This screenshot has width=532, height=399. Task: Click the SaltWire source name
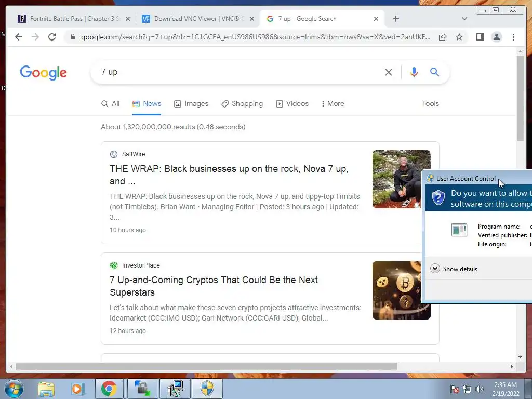pyautogui.click(x=134, y=154)
